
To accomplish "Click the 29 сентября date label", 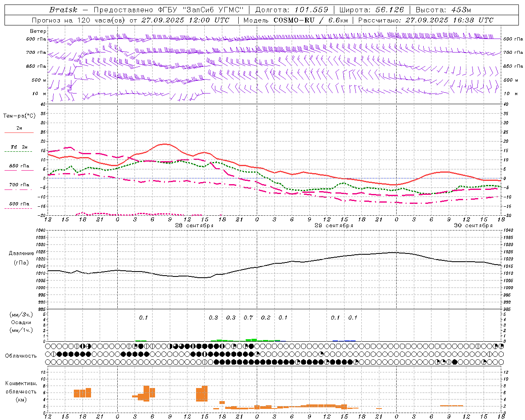I will pos(334,226).
